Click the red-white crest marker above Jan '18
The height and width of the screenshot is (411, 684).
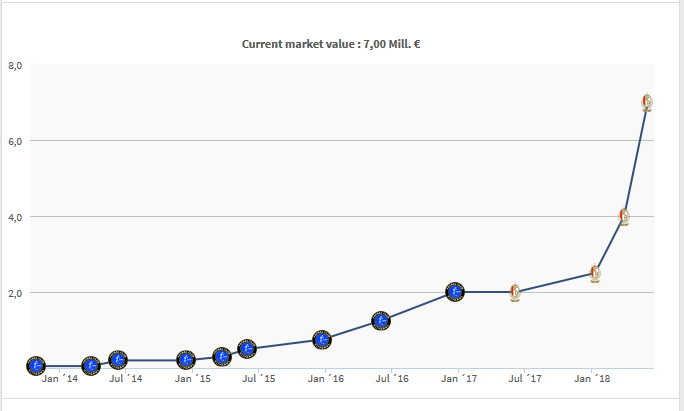point(595,274)
